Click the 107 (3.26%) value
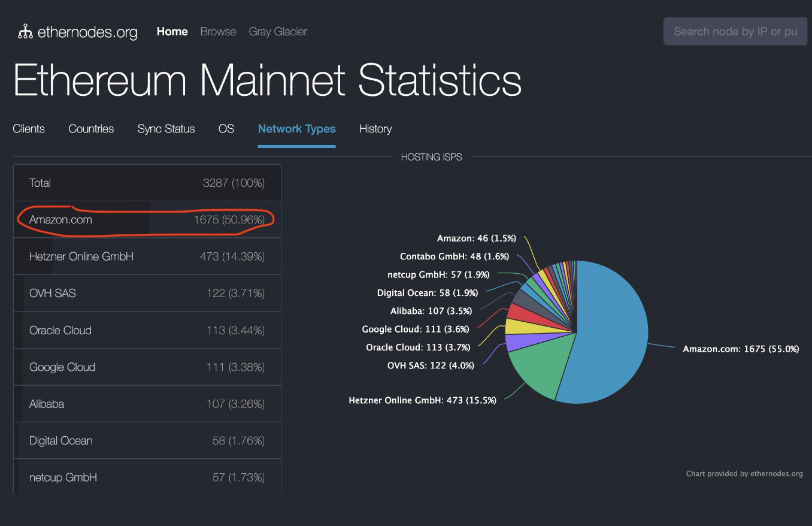The image size is (812, 526). [x=235, y=404]
